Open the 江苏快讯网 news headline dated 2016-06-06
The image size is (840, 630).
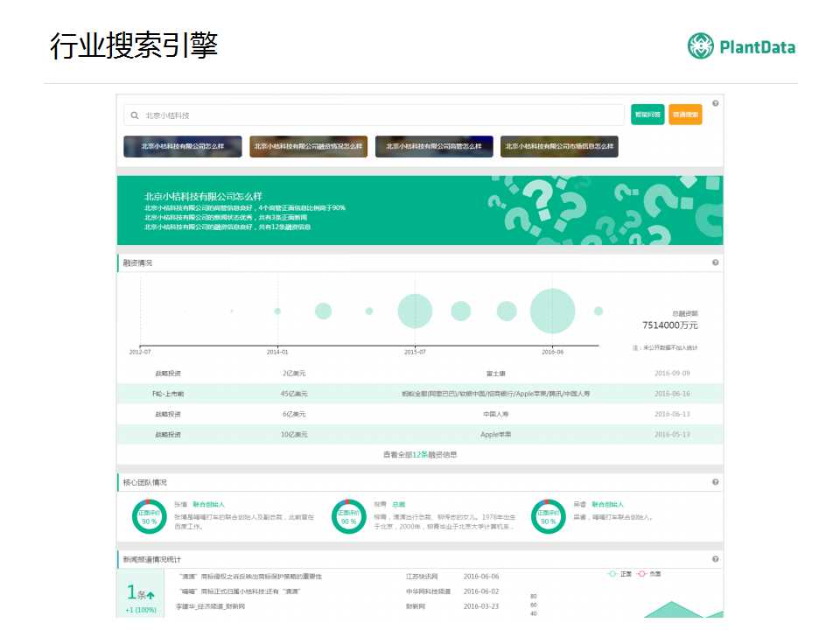tap(251, 577)
